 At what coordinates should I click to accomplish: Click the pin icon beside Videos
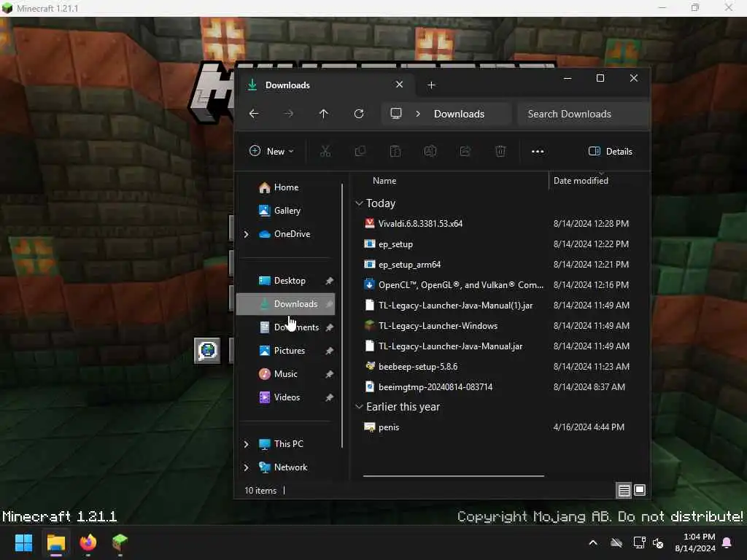(329, 397)
